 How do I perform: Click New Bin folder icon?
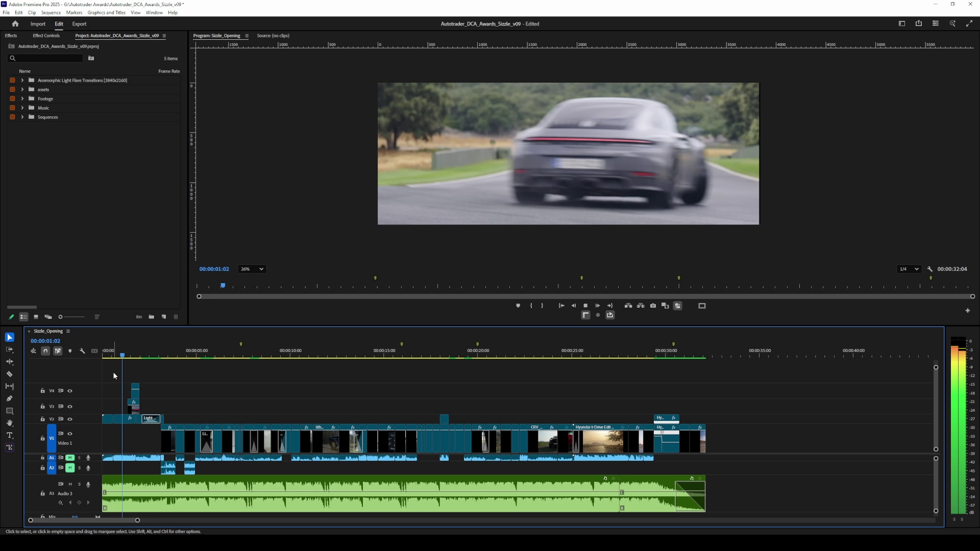coord(152,317)
